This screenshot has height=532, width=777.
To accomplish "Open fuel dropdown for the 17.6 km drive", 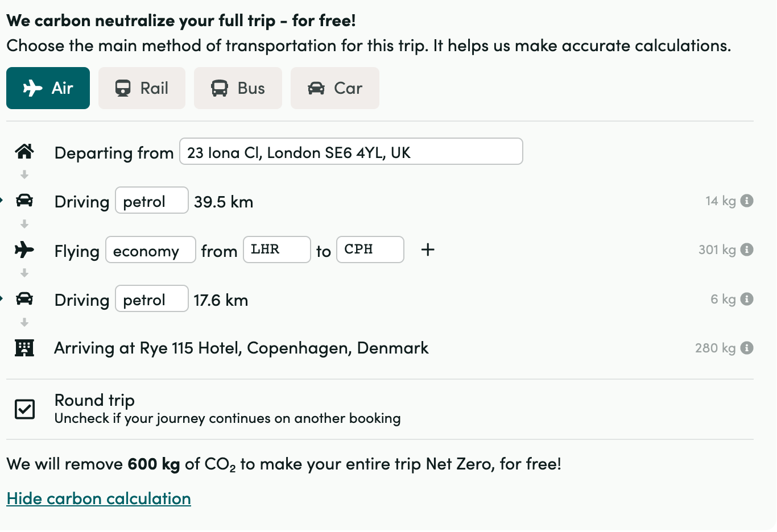I will pos(151,299).
